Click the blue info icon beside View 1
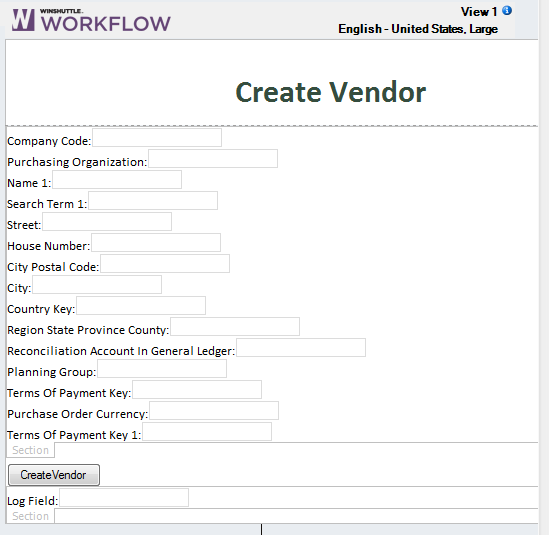549x535 pixels. tap(507, 11)
